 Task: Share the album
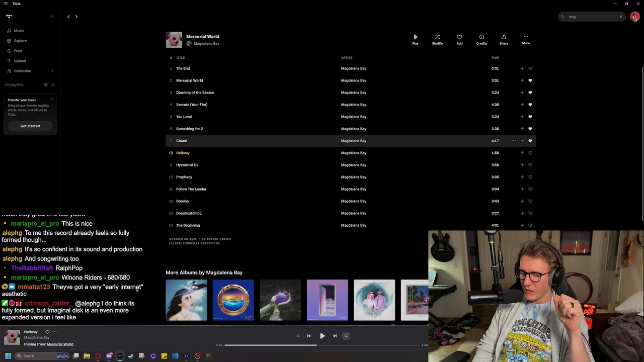click(504, 39)
